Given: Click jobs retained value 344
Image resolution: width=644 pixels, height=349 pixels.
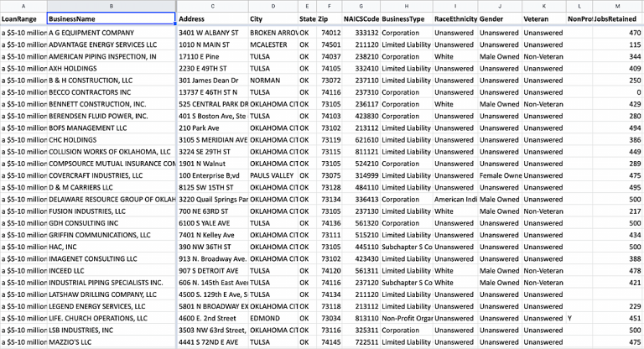Looking at the screenshot, I should pos(617,56).
